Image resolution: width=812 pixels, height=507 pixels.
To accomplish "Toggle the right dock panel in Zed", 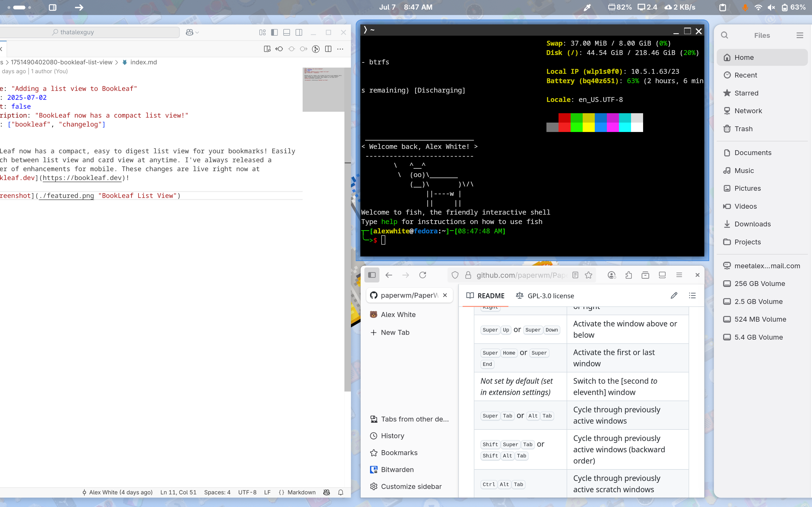I will [x=299, y=32].
